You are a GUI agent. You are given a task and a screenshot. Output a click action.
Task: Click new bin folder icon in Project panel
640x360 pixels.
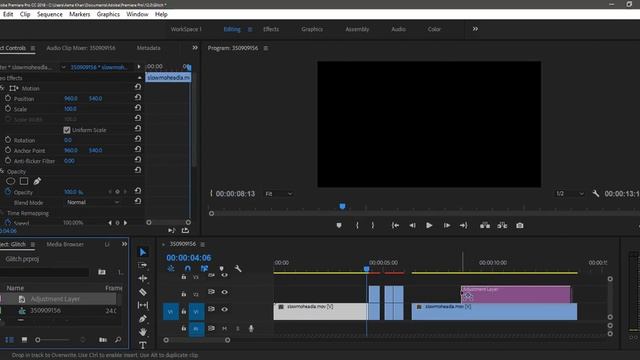(x=102, y=272)
